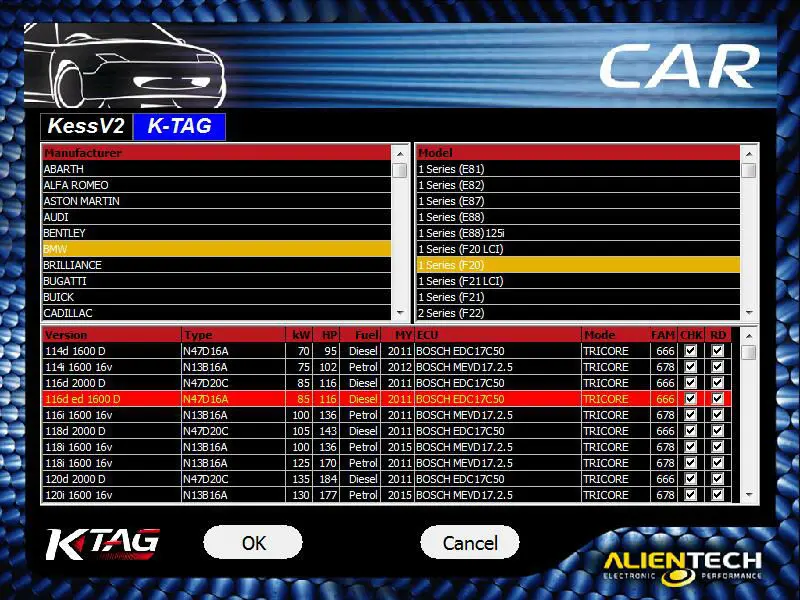
Task: Select the highlighted BMW manufacturer
Action: (x=217, y=249)
